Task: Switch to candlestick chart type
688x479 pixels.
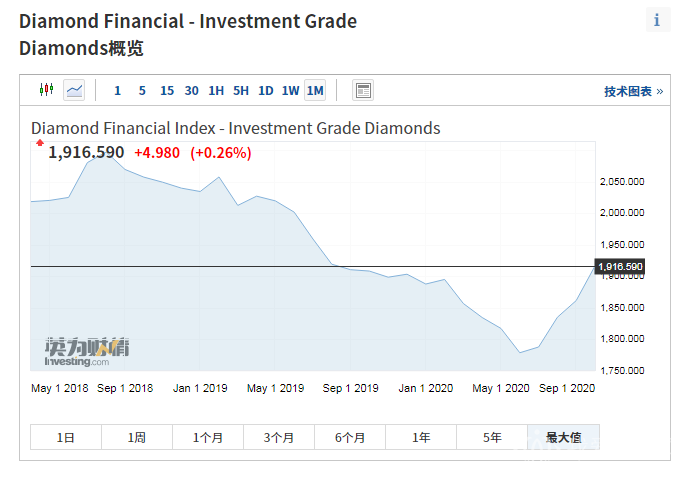Action: point(45,90)
